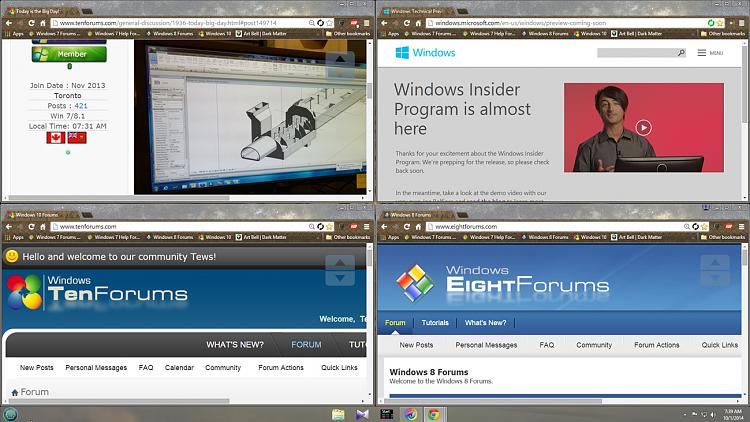Click home icon in the windows.microsoft.com window

[418, 23]
